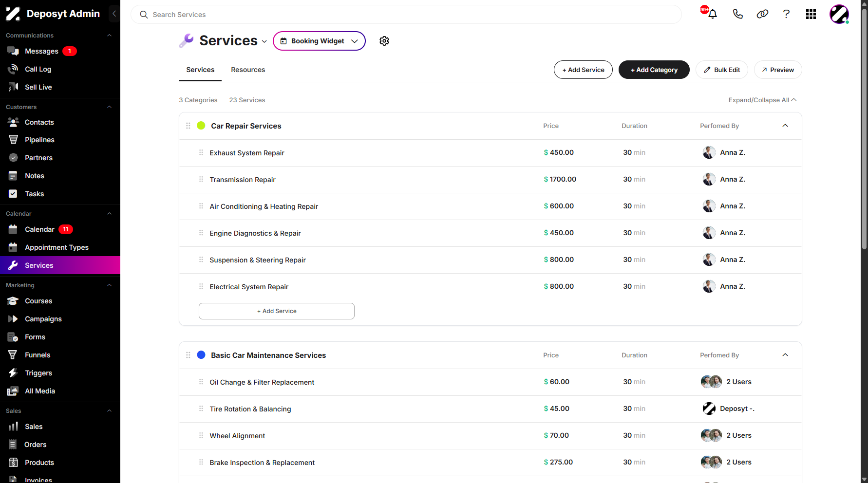868x483 pixels.
Task: Collapse the Customers sidebar section
Action: click(x=110, y=107)
